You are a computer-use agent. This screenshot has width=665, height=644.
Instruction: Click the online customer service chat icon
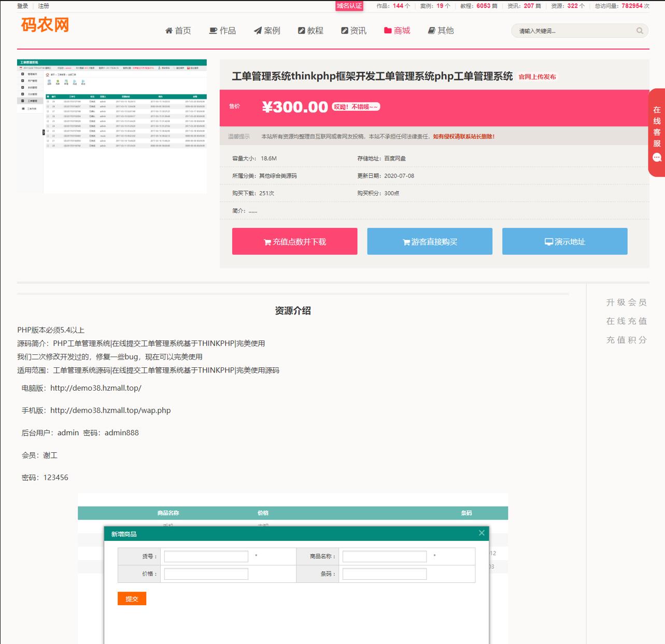pos(657,158)
